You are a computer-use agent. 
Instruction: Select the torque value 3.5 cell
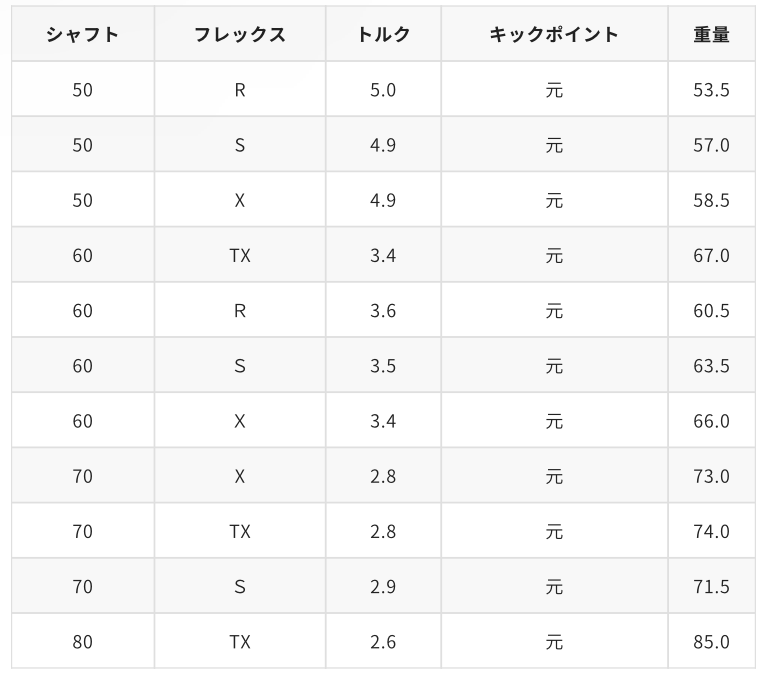(x=383, y=366)
